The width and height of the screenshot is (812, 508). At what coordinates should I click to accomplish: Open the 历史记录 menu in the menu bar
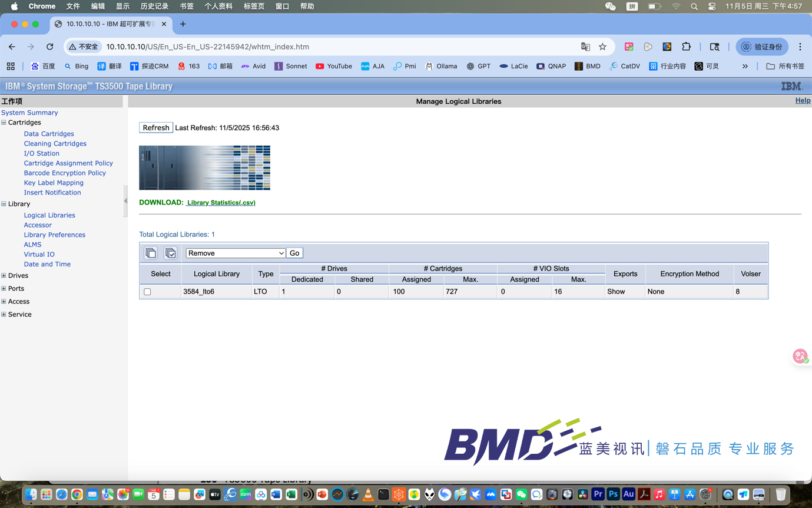click(x=154, y=6)
